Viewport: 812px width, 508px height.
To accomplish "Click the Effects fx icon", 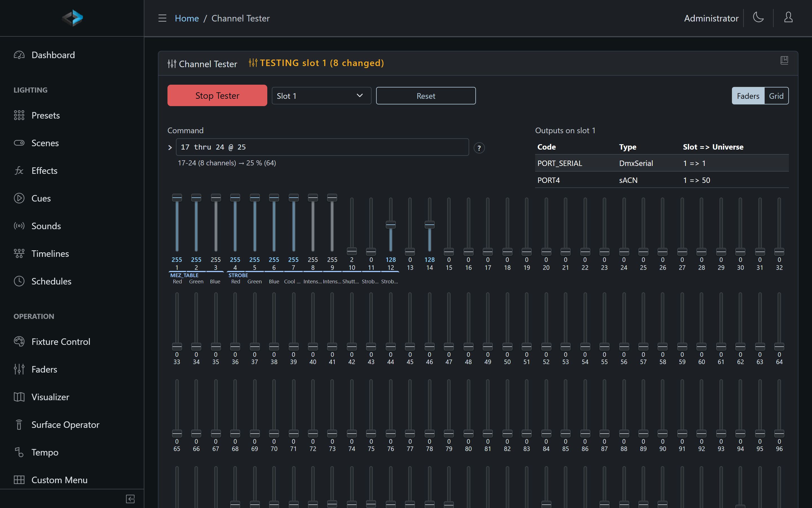I will pos(19,171).
